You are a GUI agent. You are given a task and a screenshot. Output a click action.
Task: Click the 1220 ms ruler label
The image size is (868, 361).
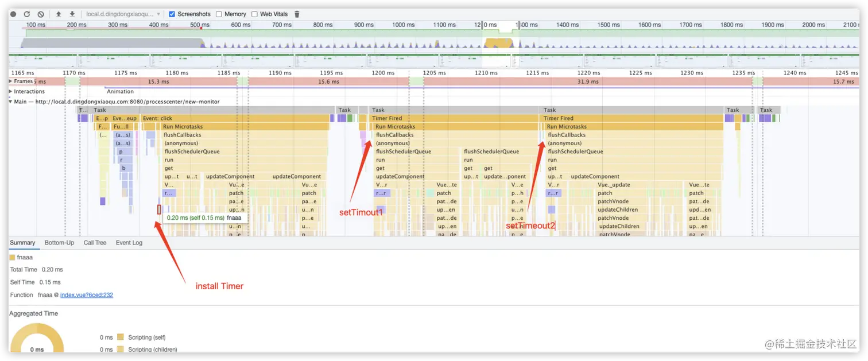click(588, 73)
